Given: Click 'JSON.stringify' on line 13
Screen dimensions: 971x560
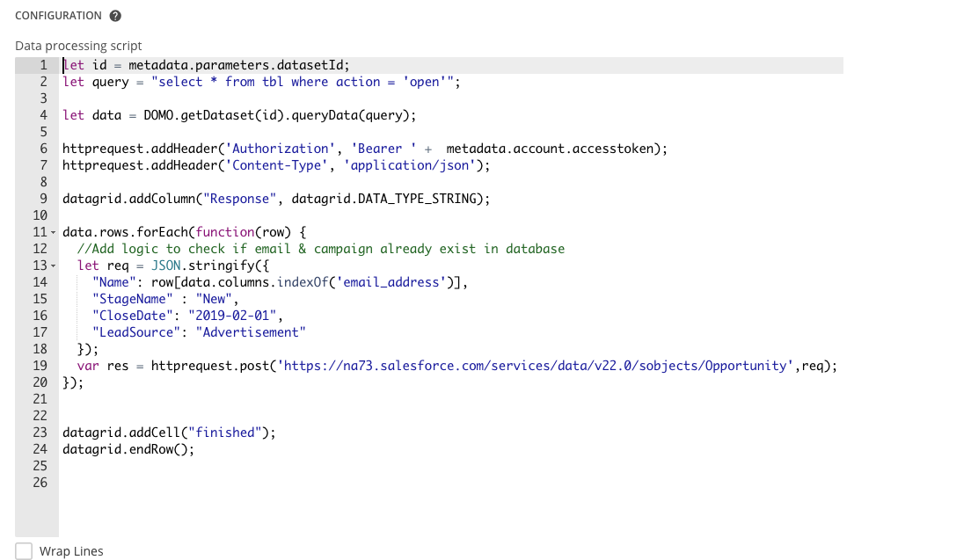Looking at the screenshot, I should (202, 265).
